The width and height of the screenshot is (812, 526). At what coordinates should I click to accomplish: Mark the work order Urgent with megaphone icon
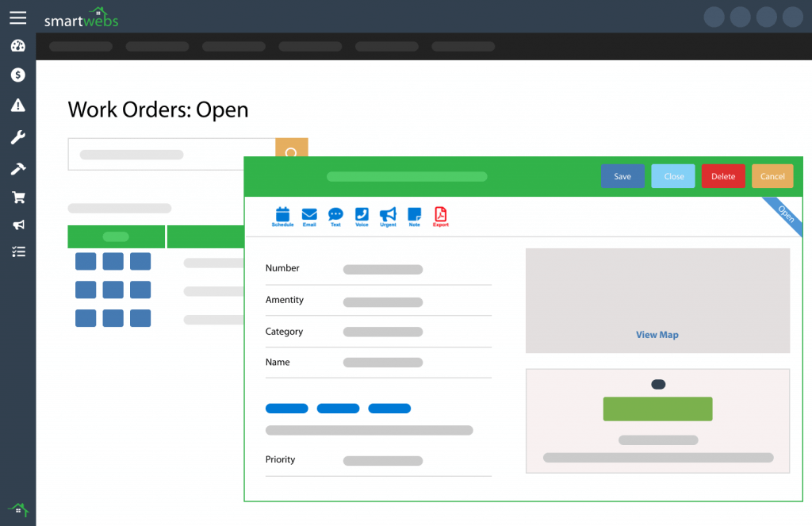pyautogui.click(x=388, y=216)
